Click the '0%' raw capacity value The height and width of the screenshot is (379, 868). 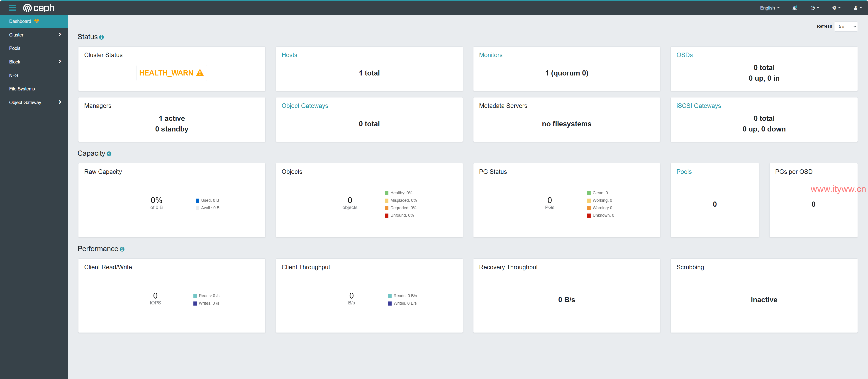(x=156, y=200)
